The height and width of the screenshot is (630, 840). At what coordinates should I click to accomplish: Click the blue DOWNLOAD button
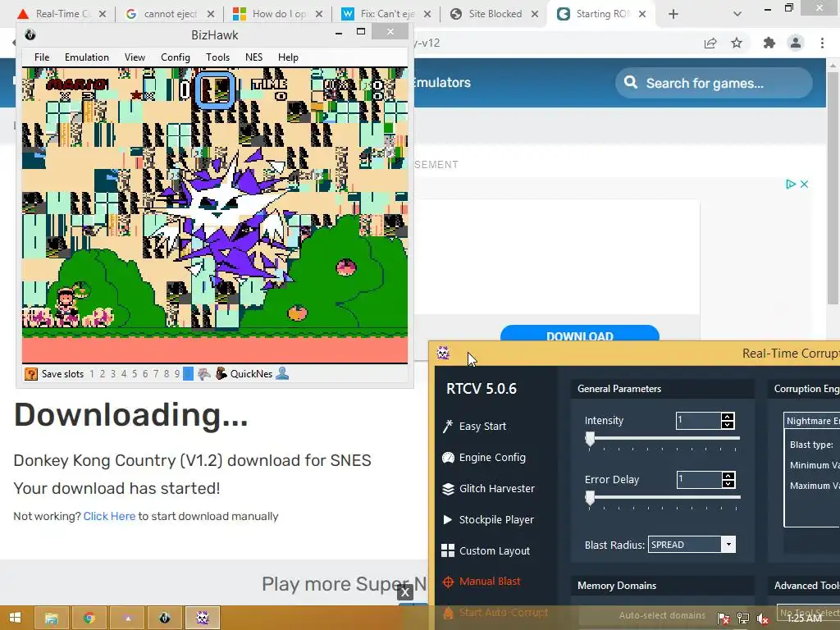(580, 333)
